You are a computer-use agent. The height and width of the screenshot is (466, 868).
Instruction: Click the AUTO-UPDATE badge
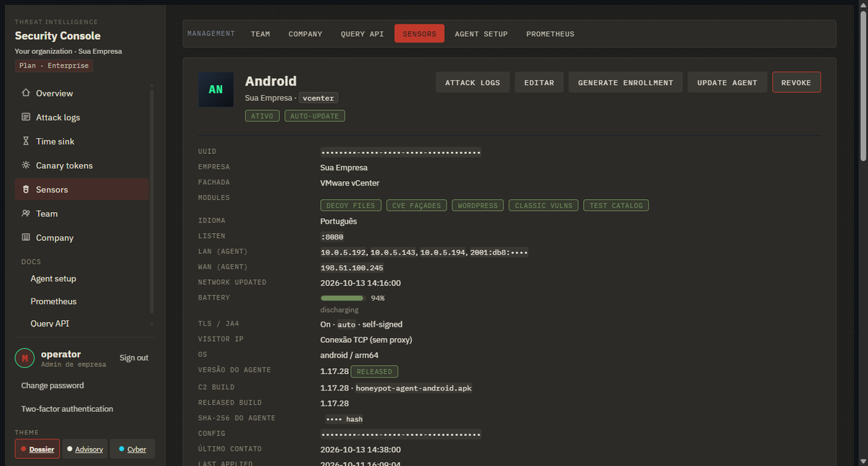[315, 116]
